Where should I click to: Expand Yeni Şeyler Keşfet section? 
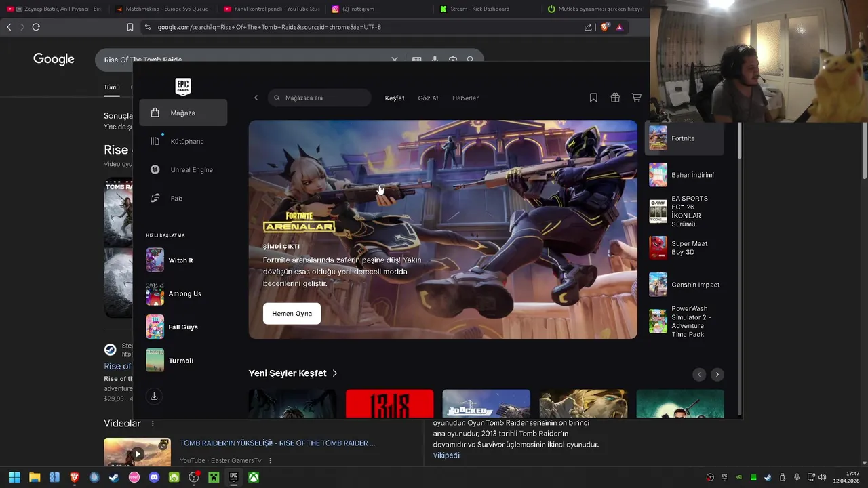(x=293, y=373)
